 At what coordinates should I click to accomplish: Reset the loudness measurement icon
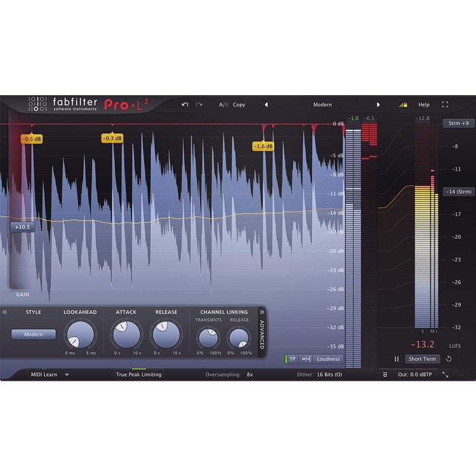pyautogui.click(x=449, y=359)
